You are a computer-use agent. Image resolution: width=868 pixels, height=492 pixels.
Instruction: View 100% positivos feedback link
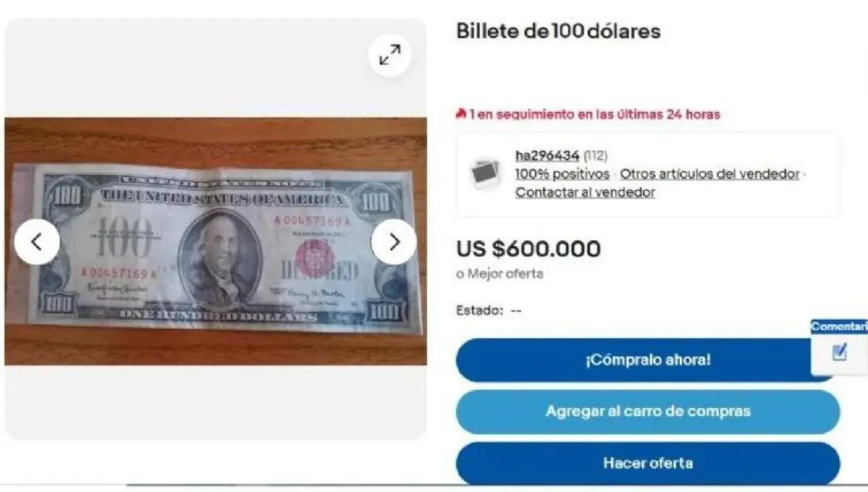click(x=562, y=174)
